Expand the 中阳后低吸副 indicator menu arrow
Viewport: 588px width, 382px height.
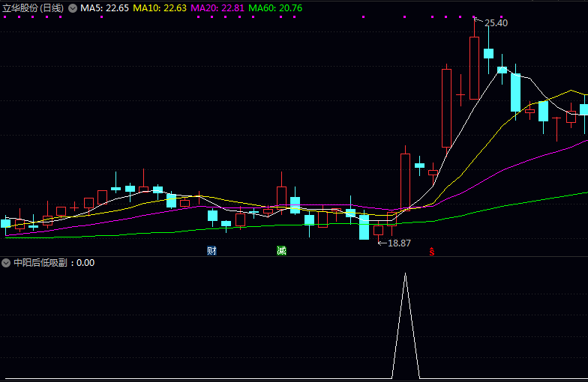click(6, 263)
